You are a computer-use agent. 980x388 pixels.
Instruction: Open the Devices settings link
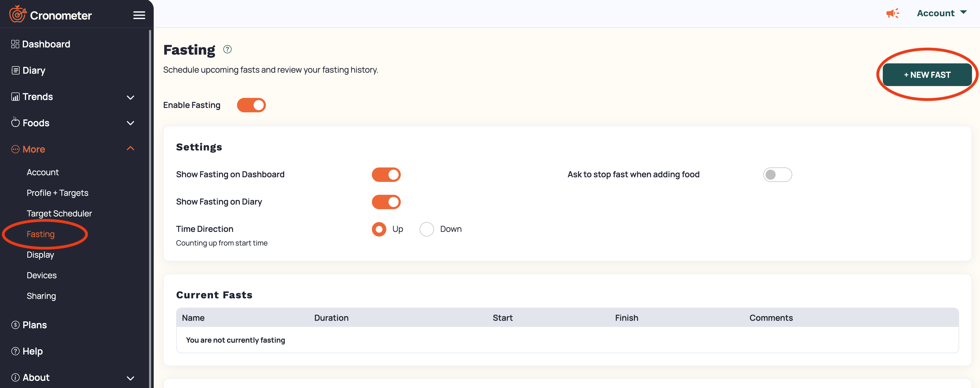tap(42, 275)
